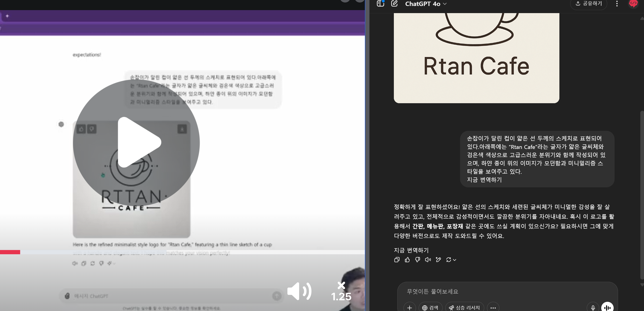This screenshot has height=311, width=644.
Task: Start voice mode with the waveform button
Action: click(607, 308)
